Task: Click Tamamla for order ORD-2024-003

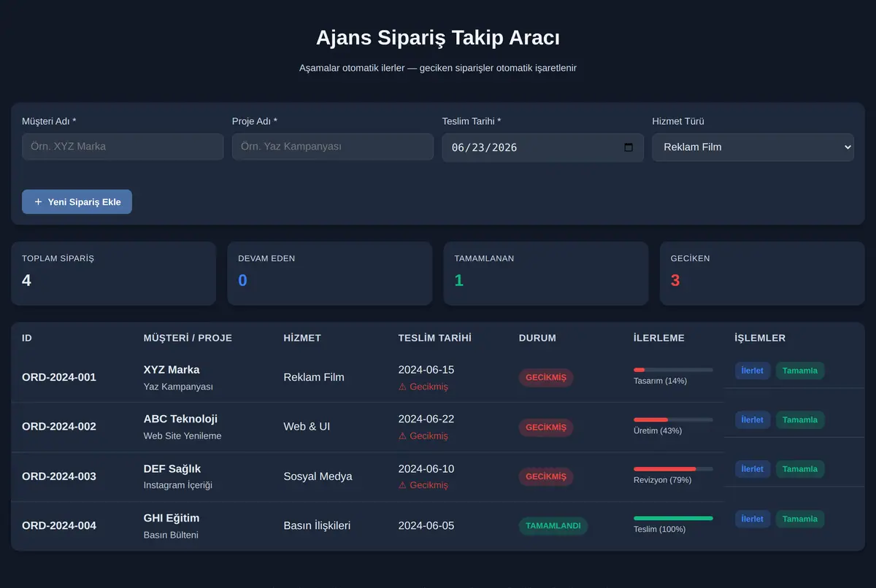Action: click(x=800, y=469)
